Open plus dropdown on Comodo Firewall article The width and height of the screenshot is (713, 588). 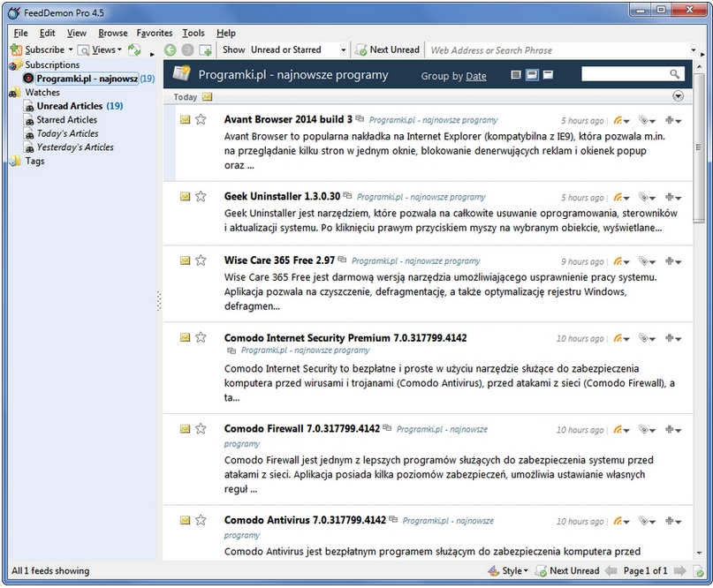pyautogui.click(x=673, y=429)
